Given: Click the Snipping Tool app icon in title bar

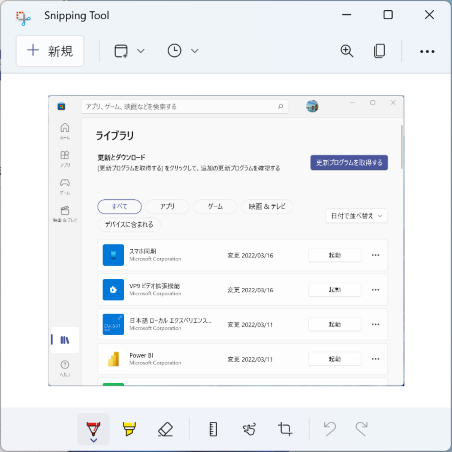Looking at the screenshot, I should tap(23, 18).
